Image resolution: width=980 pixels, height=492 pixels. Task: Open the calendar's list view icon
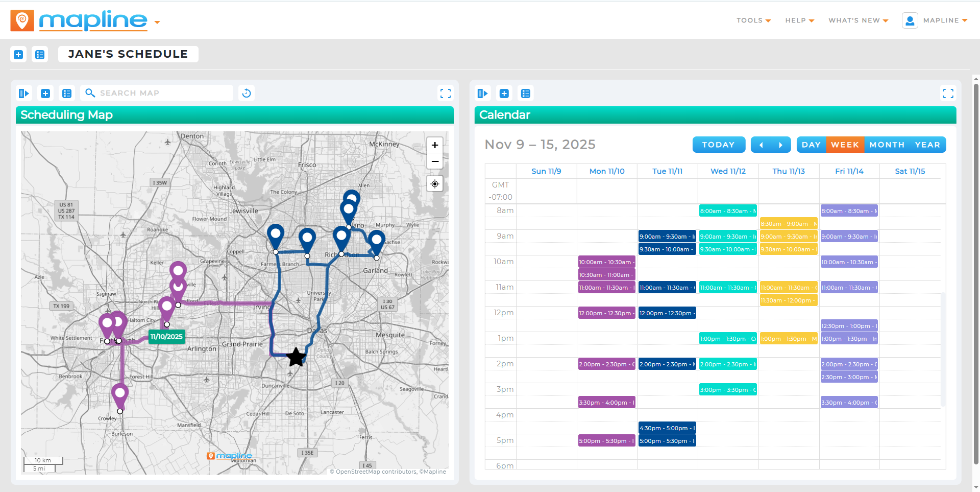526,93
